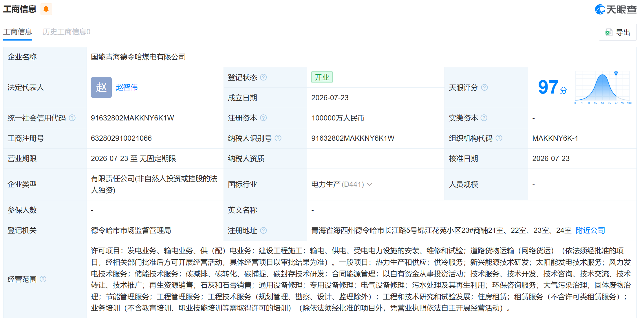Image resolution: width=644 pixels, height=322 pixels.
Task: Click help icon next to 组织机构代码
Action: point(499,138)
